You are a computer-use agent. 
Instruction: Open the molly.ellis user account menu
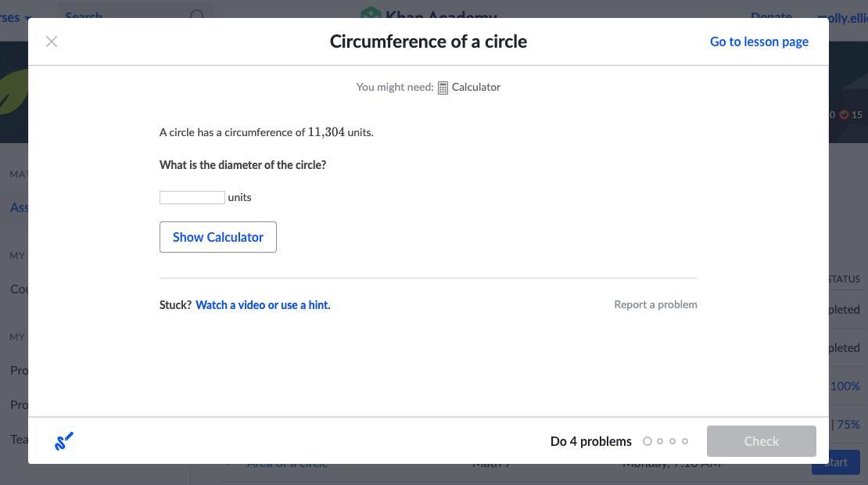pos(842,16)
